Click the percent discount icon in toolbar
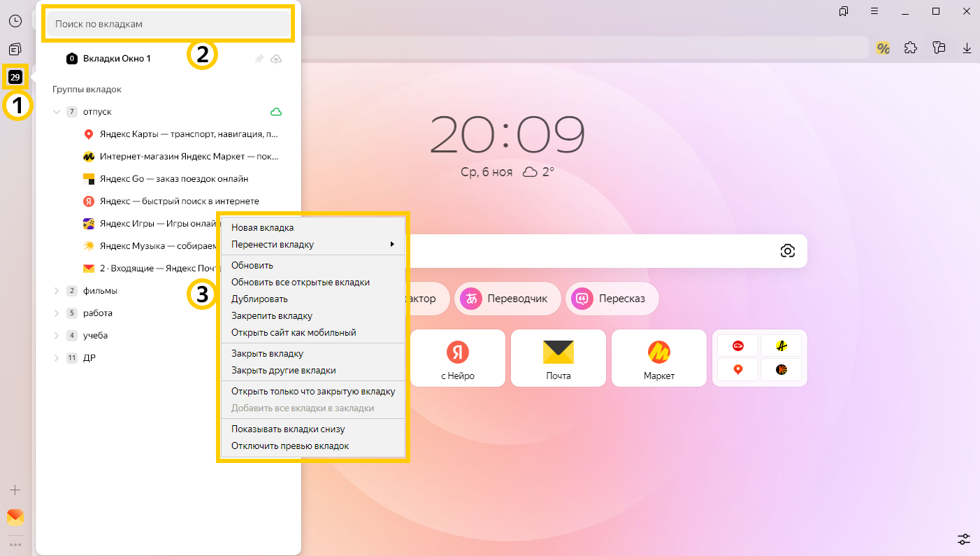Image resolution: width=980 pixels, height=556 pixels. coord(883,48)
